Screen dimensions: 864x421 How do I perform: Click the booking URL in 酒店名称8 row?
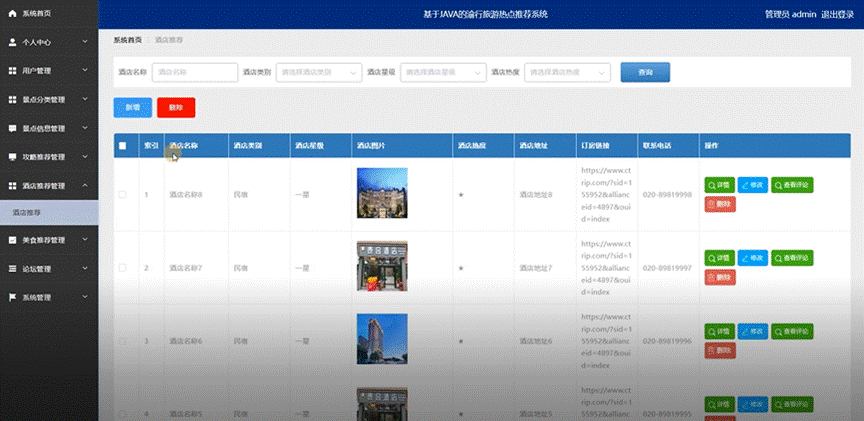[606, 195]
